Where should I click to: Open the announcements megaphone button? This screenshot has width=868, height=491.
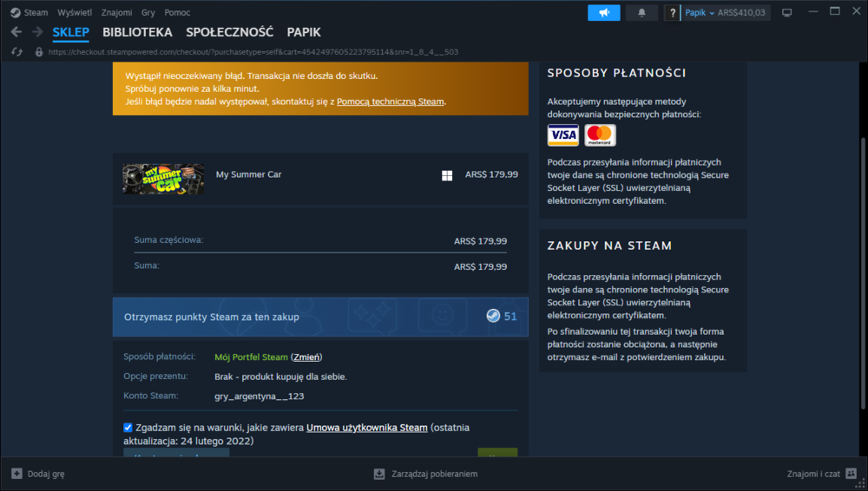[603, 12]
